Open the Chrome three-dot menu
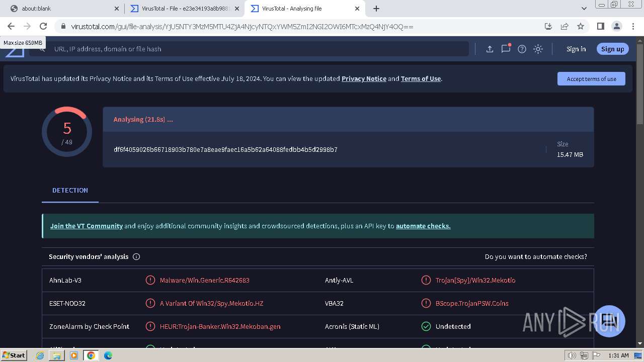Screen dimensions: 644x362 [x=633, y=26]
